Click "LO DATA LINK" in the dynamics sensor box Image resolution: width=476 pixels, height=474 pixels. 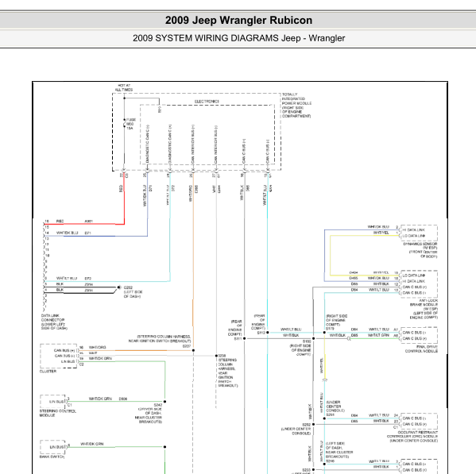[x=414, y=236]
